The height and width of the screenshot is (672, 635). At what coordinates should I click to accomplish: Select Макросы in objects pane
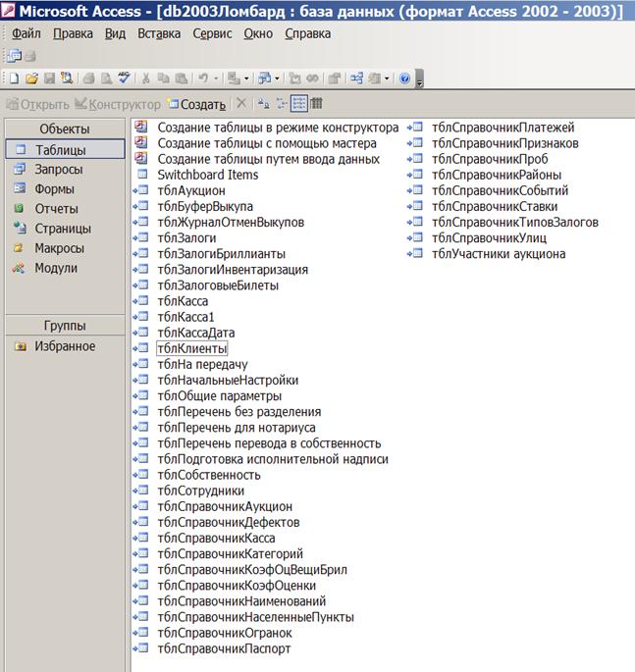[x=49, y=248]
